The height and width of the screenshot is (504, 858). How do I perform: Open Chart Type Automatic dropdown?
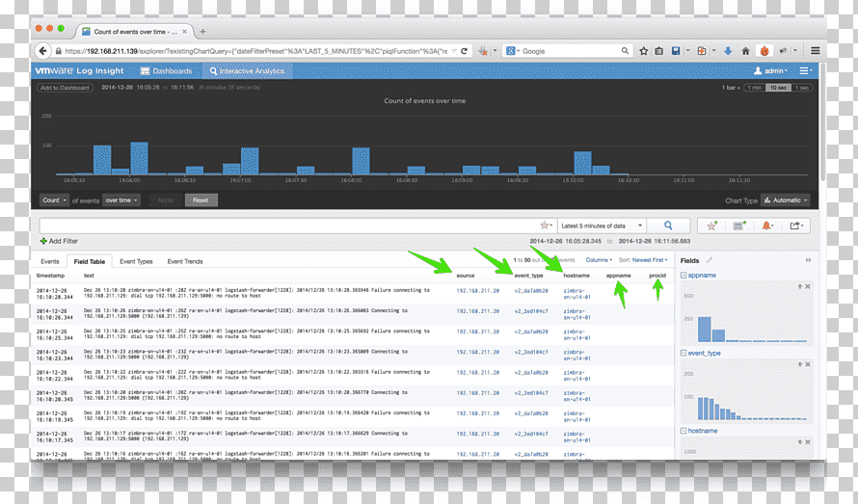pos(786,200)
